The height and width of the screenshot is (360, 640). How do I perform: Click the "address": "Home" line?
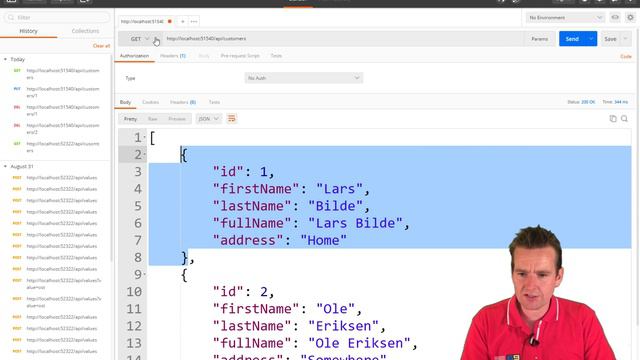[280, 240]
